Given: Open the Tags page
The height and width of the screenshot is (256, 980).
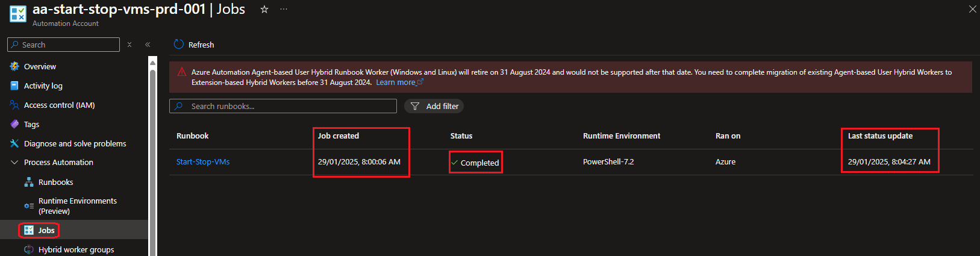Looking at the screenshot, I should coord(31,125).
